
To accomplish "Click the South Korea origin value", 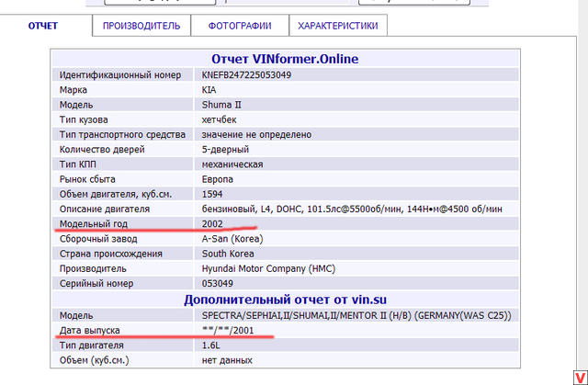I will pos(228,254).
